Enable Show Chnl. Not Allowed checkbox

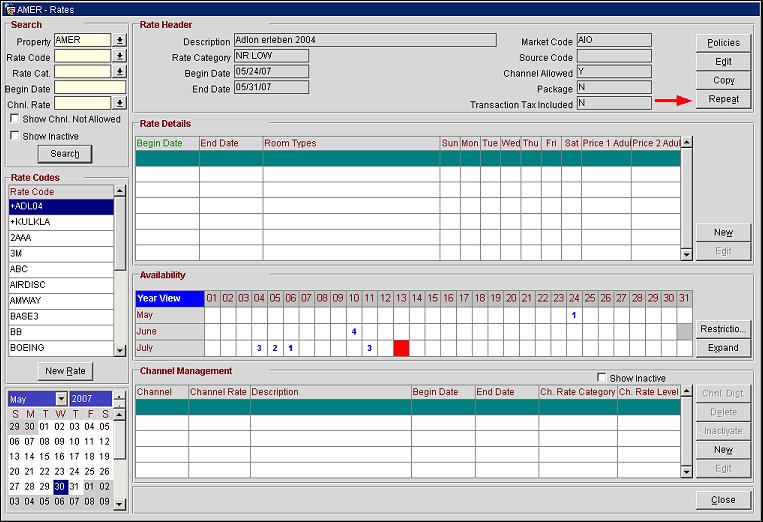pyautogui.click(x=14, y=119)
